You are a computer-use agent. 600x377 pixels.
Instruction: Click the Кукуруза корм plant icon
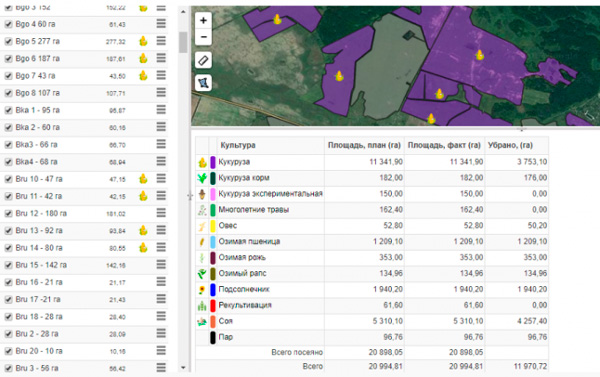(x=202, y=178)
